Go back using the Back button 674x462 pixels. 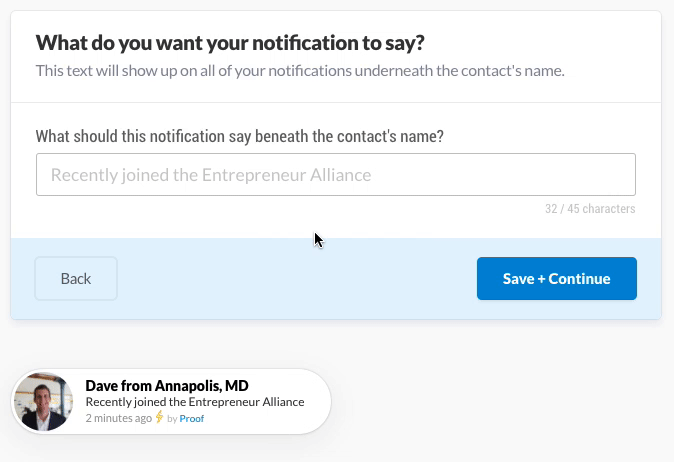pos(76,278)
